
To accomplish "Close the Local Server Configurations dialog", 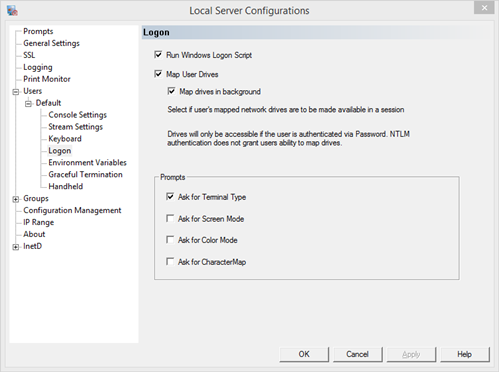I will click(x=484, y=8).
